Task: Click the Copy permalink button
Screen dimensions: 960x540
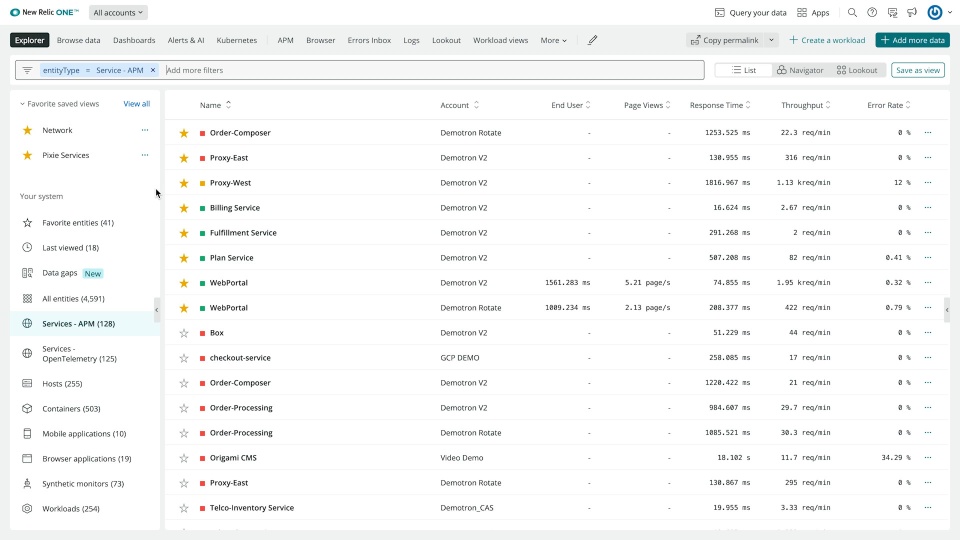Action: coord(725,40)
